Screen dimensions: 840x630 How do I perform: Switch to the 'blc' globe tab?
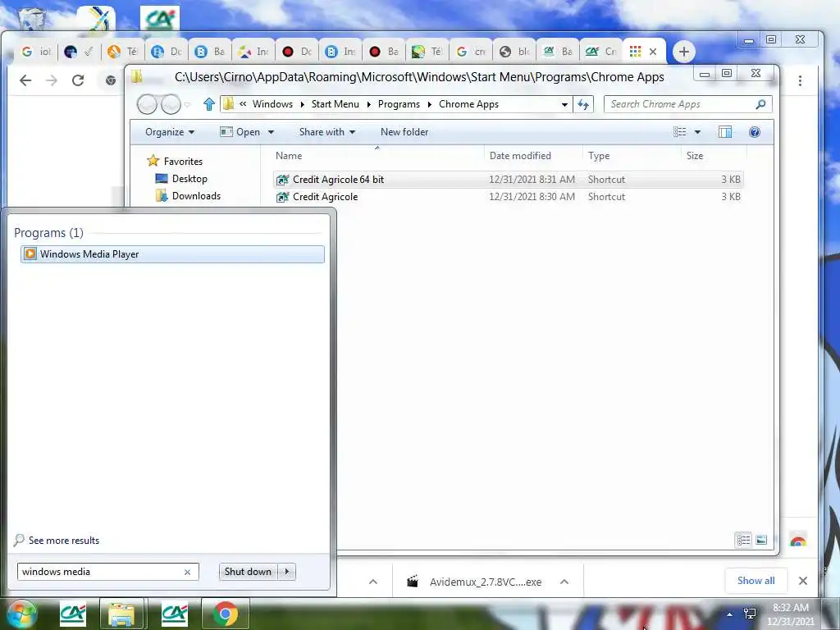(x=514, y=52)
